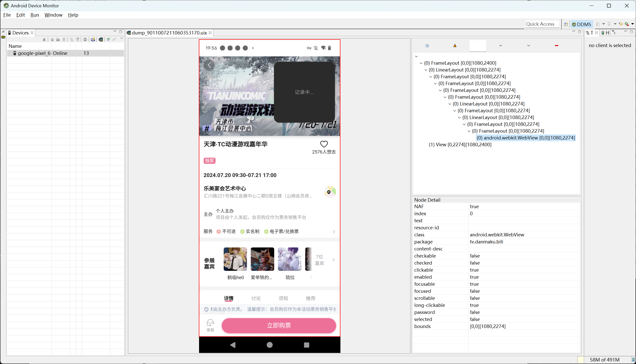636x364 pixels.
Task: Open Devices panel view menu triangle
Action: (122, 39)
